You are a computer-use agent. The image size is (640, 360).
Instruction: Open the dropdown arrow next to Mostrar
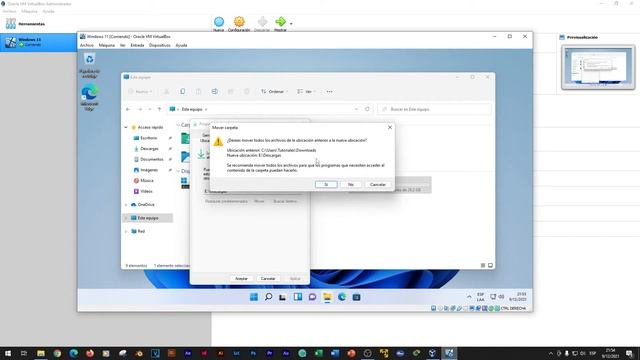[x=291, y=24]
